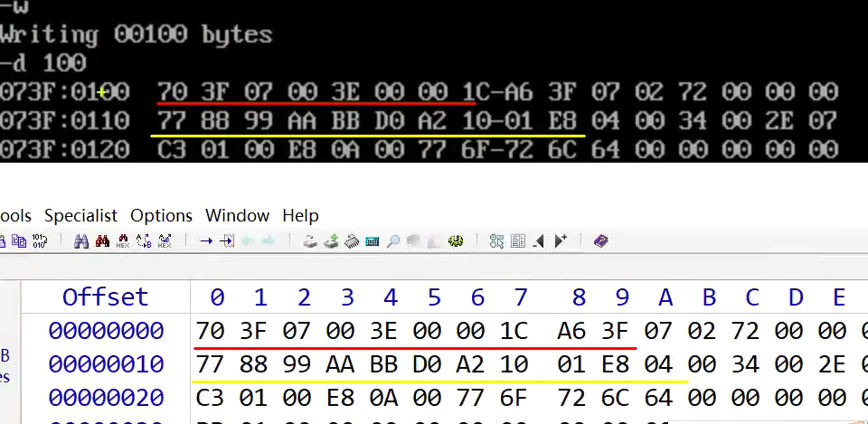Click the greyed Forward arrow icon
Screen dimensions: 868x424
click(268, 241)
